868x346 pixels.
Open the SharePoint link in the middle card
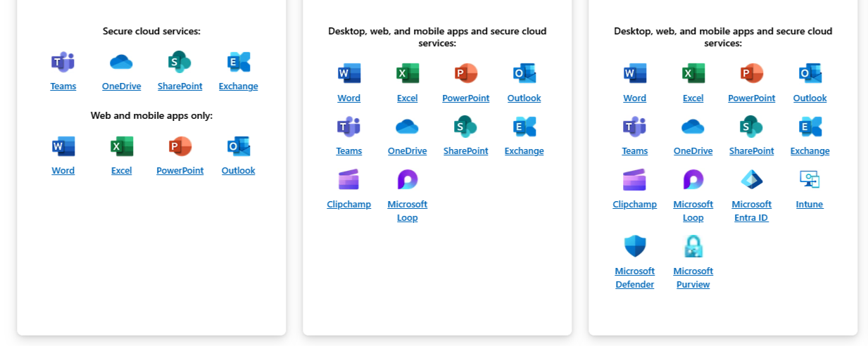pos(466,151)
